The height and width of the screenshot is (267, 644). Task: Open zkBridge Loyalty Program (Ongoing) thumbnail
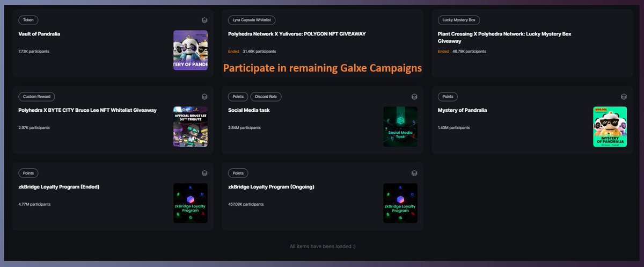[x=400, y=204]
